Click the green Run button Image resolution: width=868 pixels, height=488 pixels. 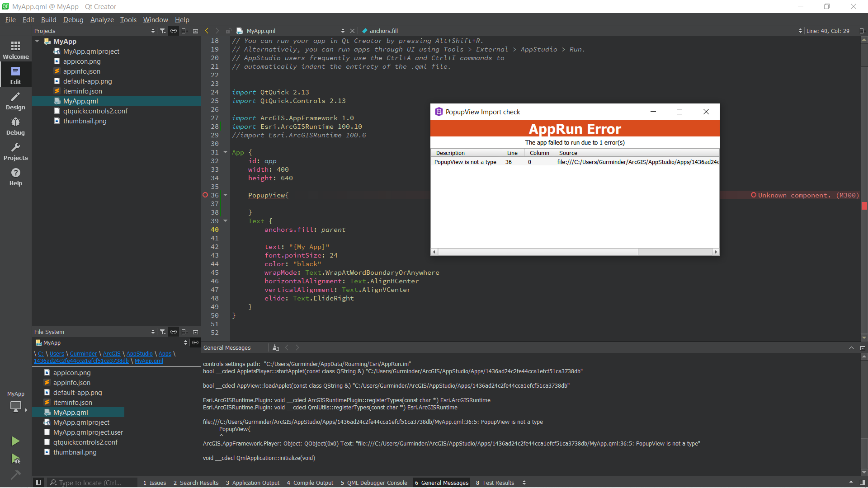click(x=15, y=441)
